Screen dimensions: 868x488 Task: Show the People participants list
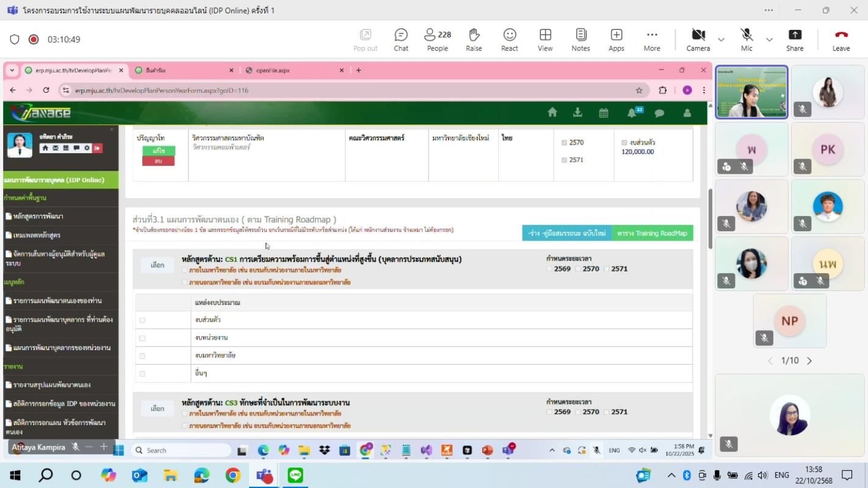tap(437, 40)
